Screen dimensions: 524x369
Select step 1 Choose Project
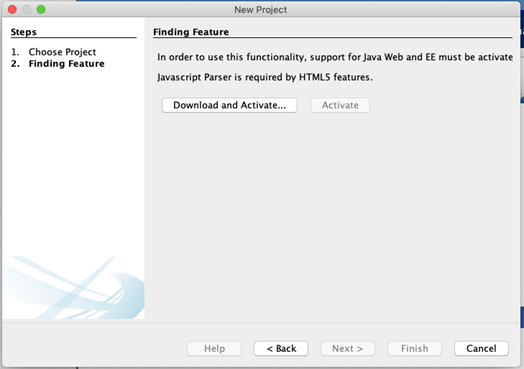pos(62,52)
